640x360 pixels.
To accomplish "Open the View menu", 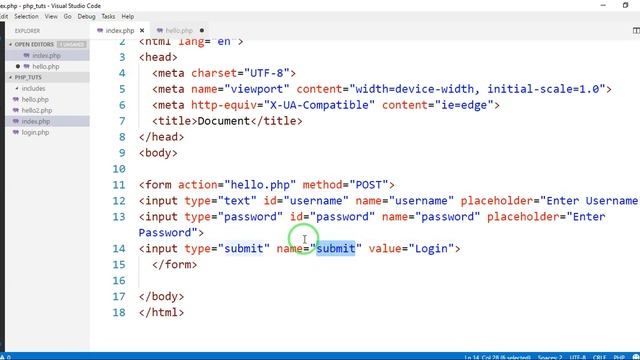I will coord(51,16).
